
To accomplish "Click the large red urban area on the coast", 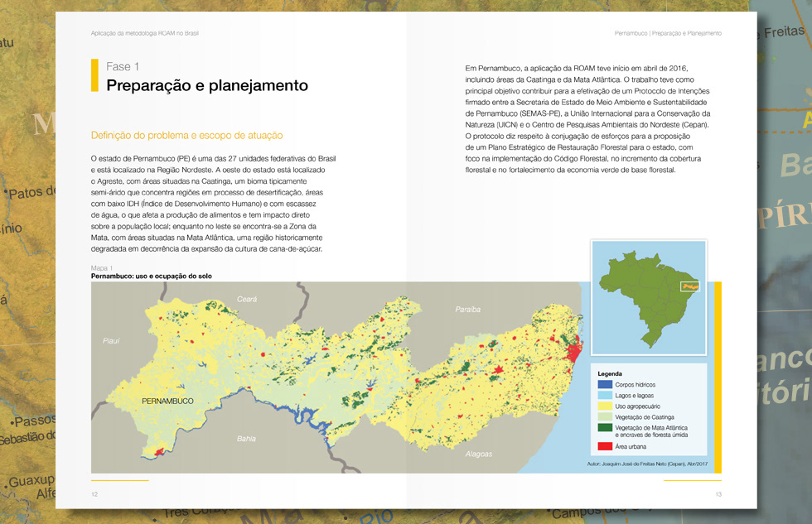I will (573, 352).
